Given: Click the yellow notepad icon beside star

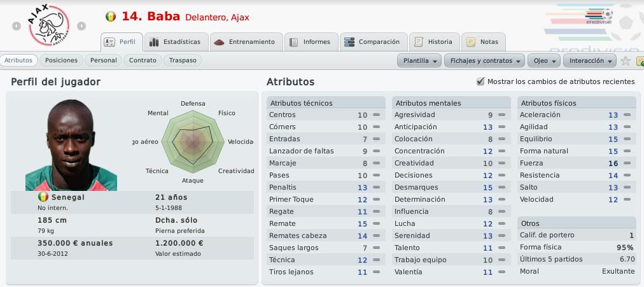Looking at the screenshot, I should coord(640,61).
